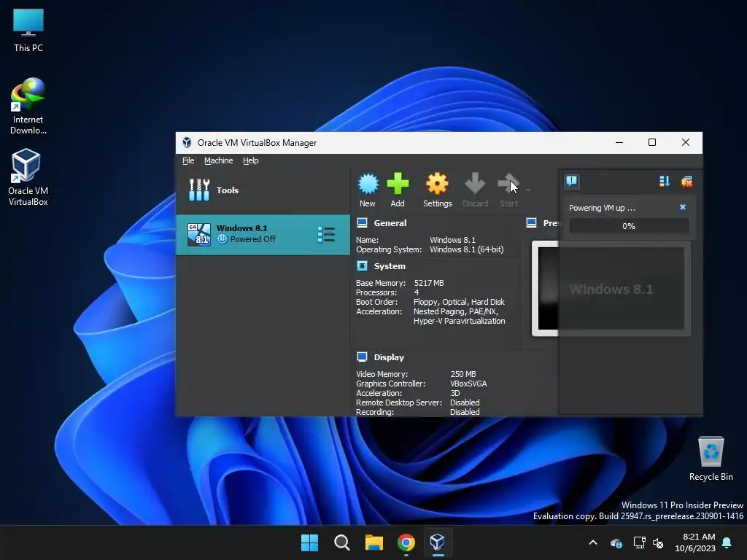Click the VirtualBox taskbar button

438,542
